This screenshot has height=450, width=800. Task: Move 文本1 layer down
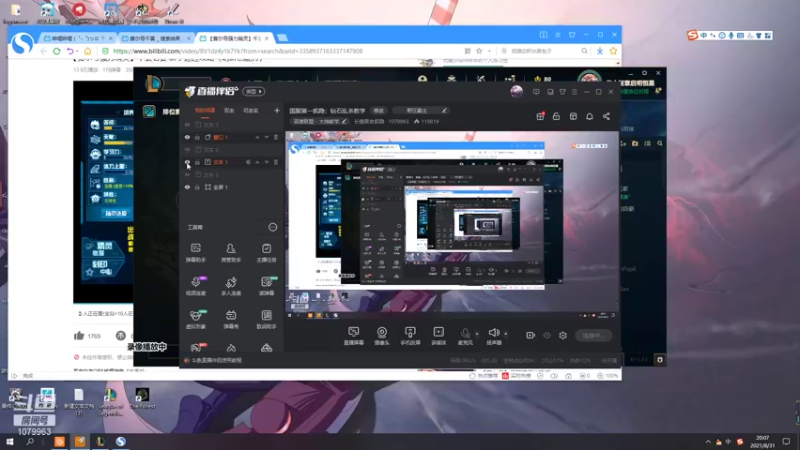266,162
